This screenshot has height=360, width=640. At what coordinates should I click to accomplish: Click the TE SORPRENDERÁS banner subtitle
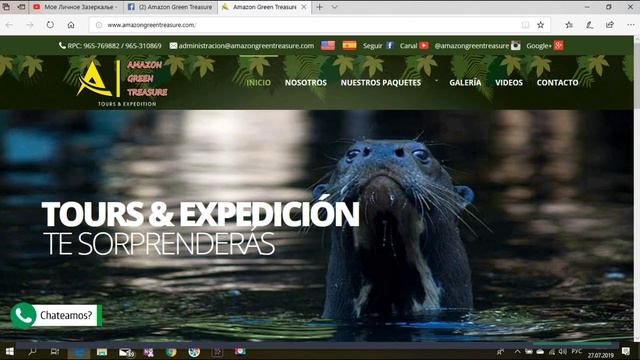[159, 244]
